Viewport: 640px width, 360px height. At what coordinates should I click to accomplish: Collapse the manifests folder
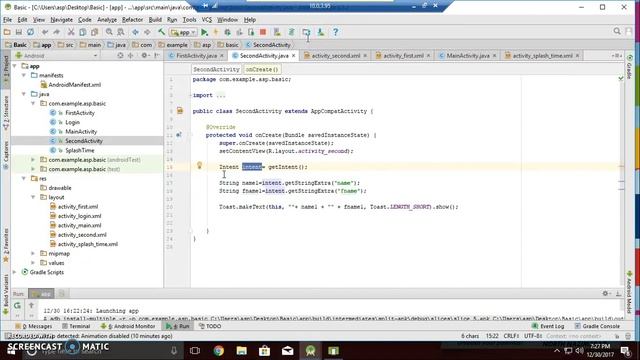coord(24,75)
